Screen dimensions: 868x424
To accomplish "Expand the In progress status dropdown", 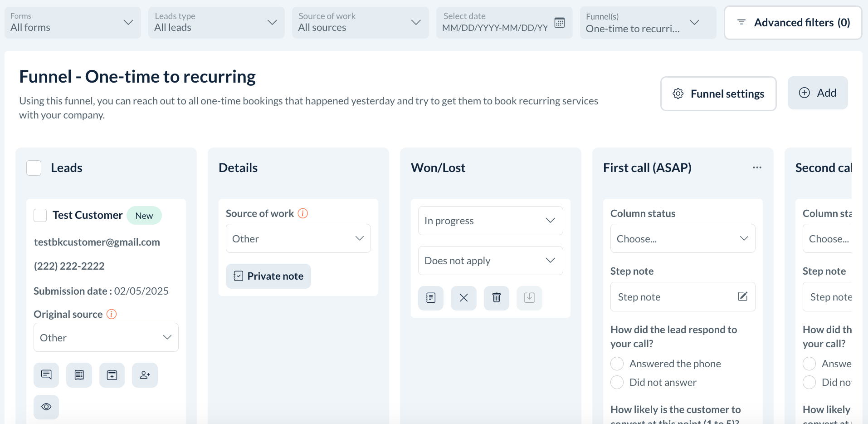I will (490, 221).
